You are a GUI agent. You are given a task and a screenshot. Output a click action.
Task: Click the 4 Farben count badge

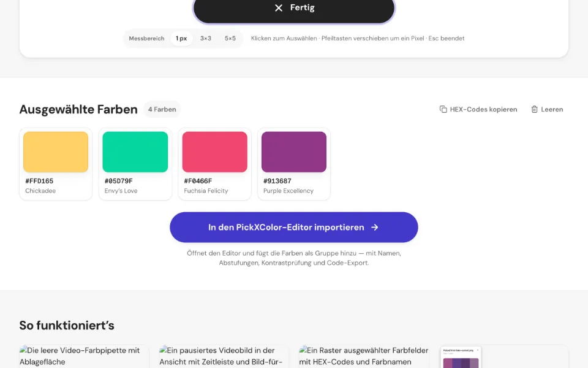tap(162, 109)
